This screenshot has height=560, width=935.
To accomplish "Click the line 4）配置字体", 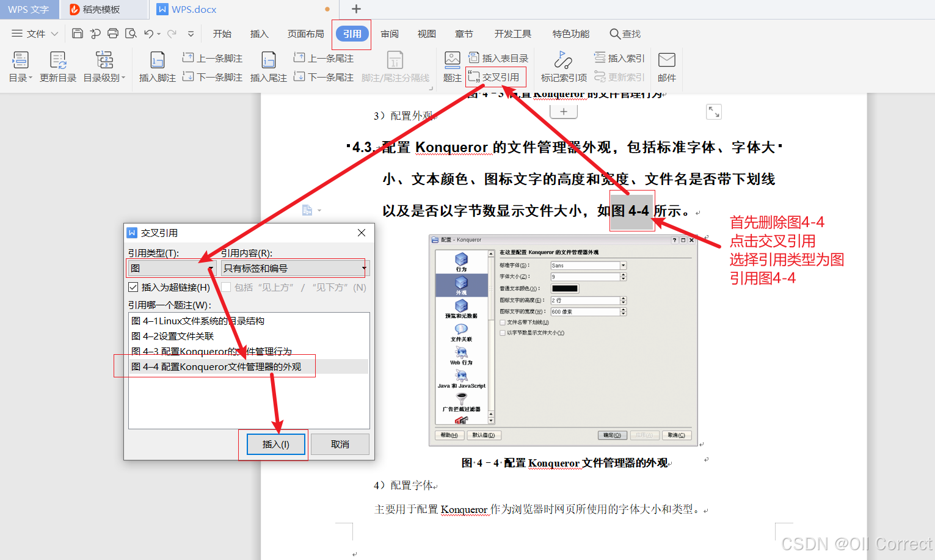I will point(404,485).
